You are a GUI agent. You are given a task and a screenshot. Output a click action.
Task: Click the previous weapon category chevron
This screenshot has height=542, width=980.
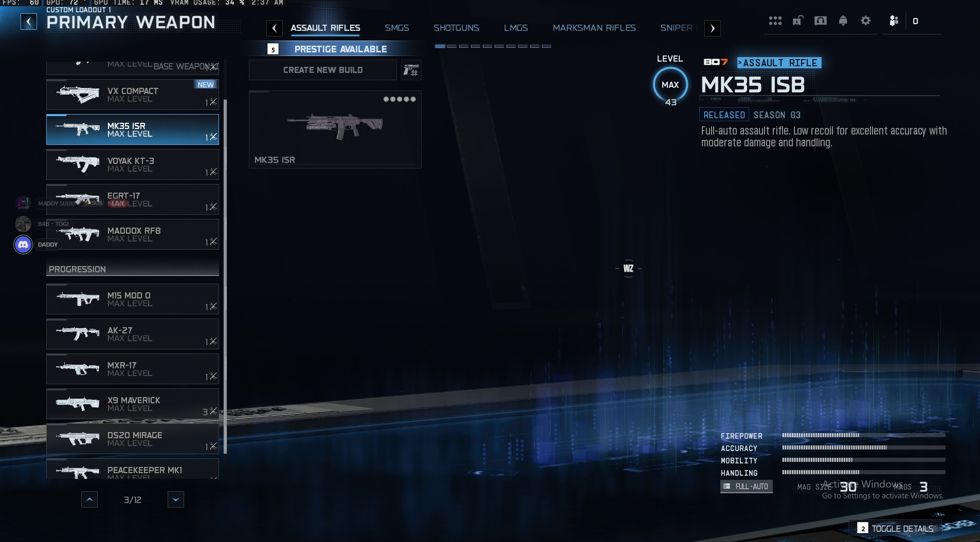275,28
